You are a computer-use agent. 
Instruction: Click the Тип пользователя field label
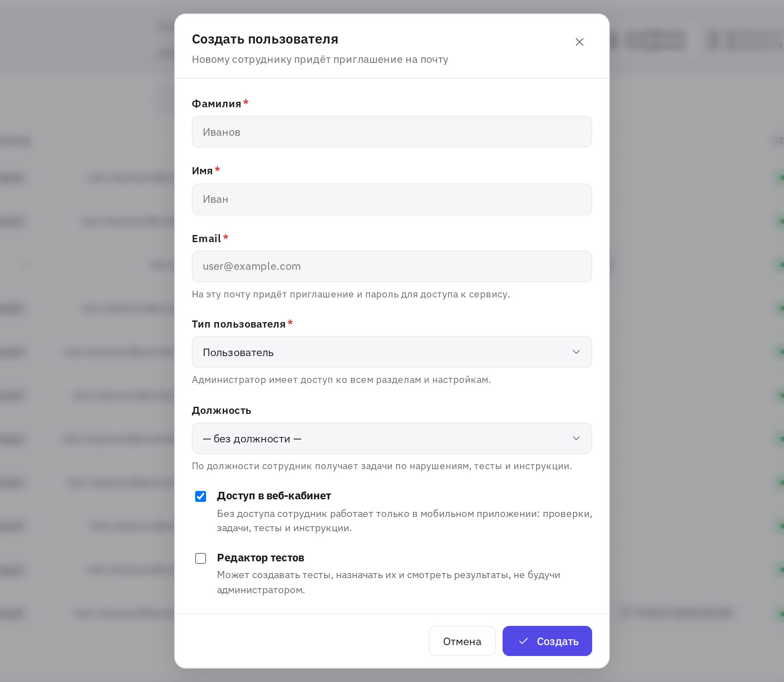coord(239,324)
